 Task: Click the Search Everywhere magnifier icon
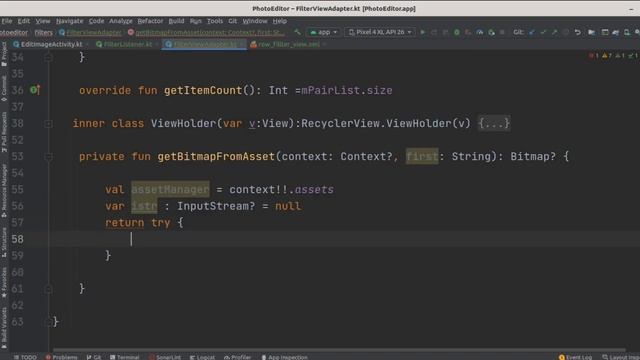coord(637,32)
